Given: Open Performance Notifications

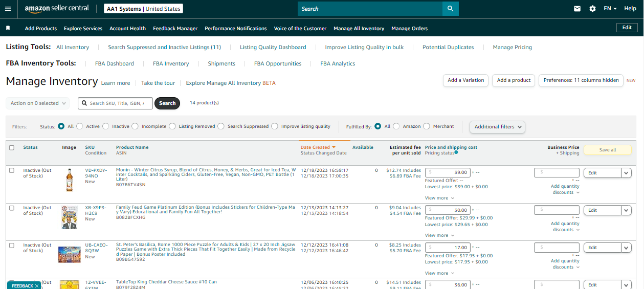Looking at the screenshot, I should (x=236, y=29).
